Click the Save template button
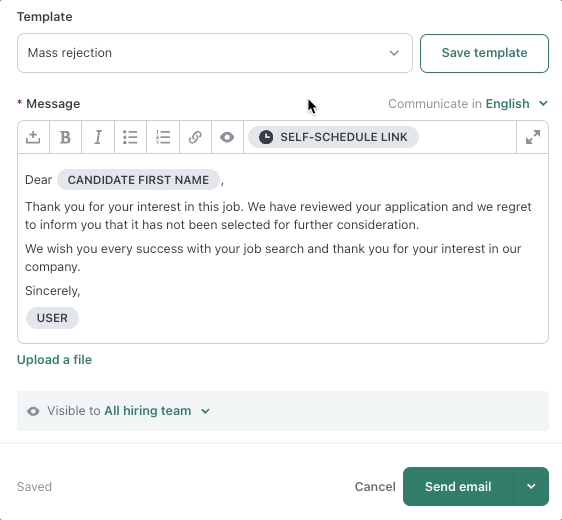The image size is (562, 520). pyautogui.click(x=484, y=53)
